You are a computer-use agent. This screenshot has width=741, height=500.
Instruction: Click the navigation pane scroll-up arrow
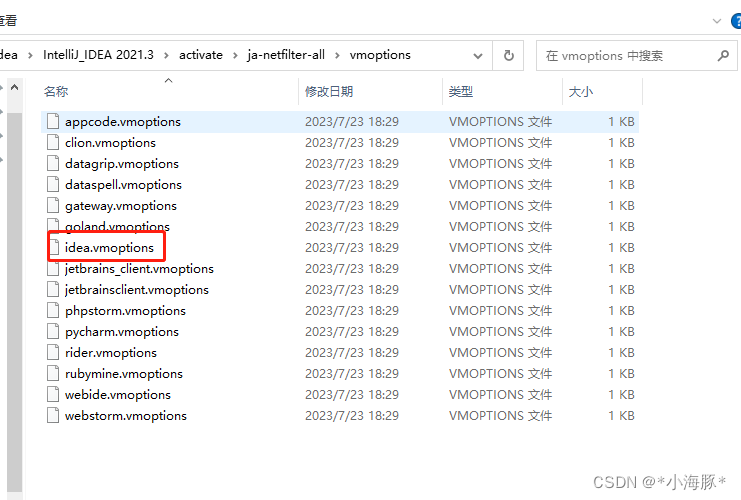click(15, 87)
